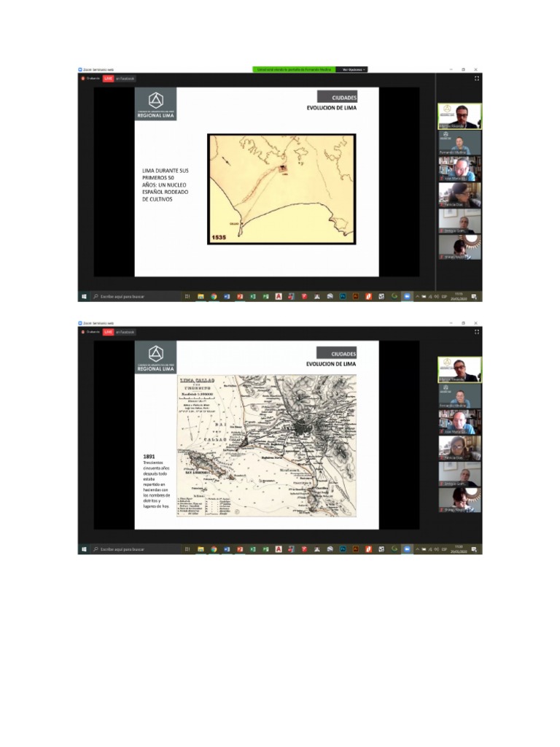Open Photoshop icon on the taskbar below the 1891 slide
The width and height of the screenshot is (560, 747).
coord(343,549)
